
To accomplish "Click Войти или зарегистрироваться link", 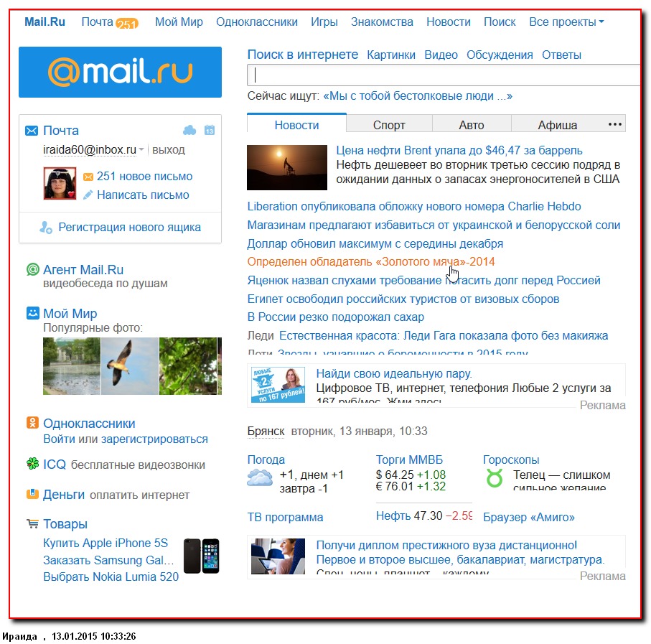I will 126,439.
